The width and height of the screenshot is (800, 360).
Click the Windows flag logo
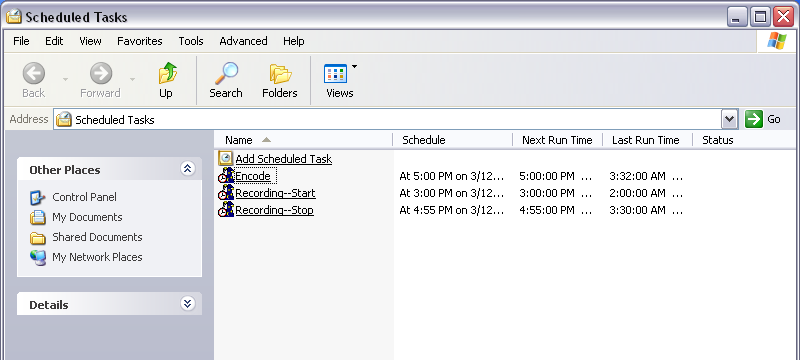click(x=777, y=41)
